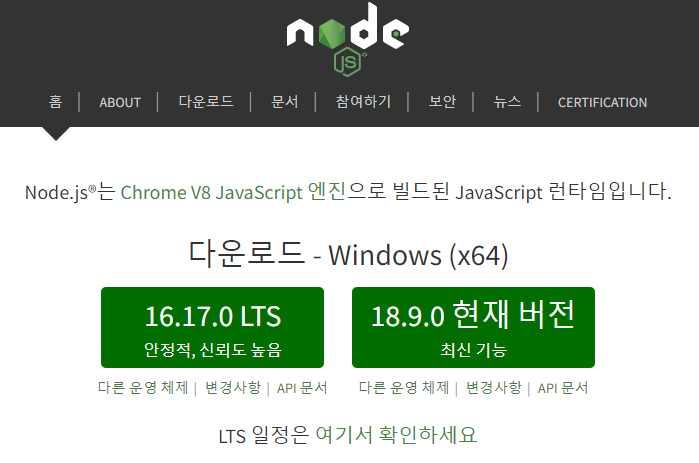The height and width of the screenshot is (463, 699).
Task: Download the 16.17.0 LTS version
Action: 213,328
